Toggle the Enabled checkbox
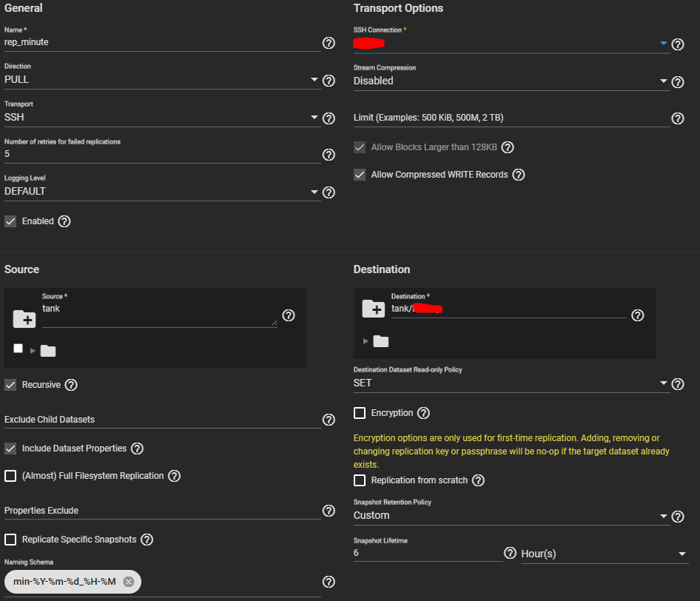This screenshot has width=700, height=601. pos(10,221)
